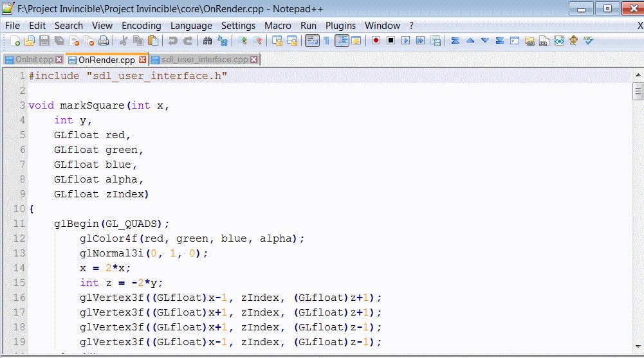The height and width of the screenshot is (358, 644).
Task: Open the Edit menu
Action: point(37,26)
